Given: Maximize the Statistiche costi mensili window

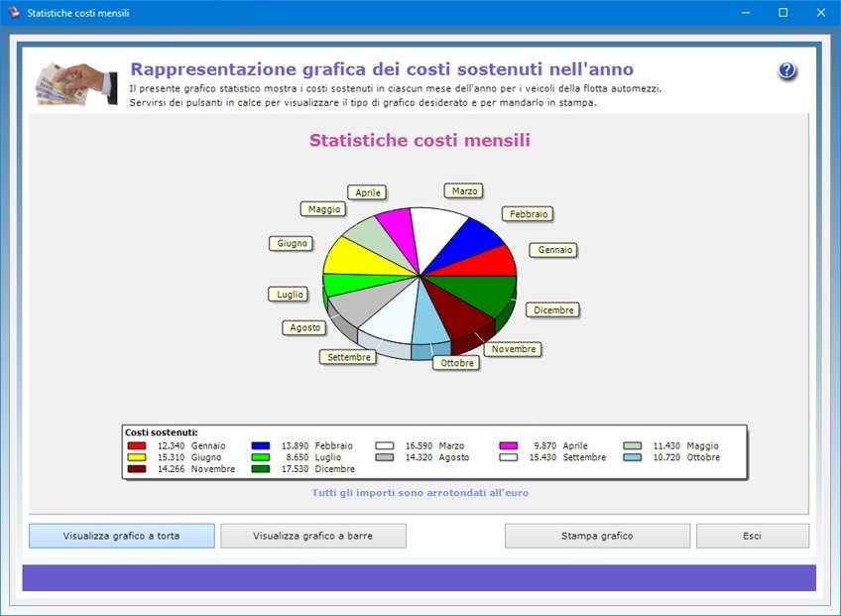Looking at the screenshot, I should click(783, 12).
